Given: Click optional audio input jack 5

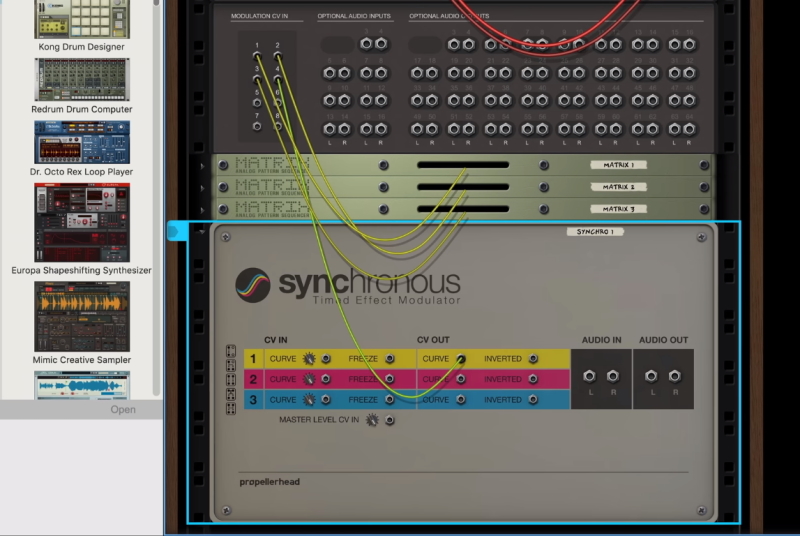Looking at the screenshot, I should [329, 73].
